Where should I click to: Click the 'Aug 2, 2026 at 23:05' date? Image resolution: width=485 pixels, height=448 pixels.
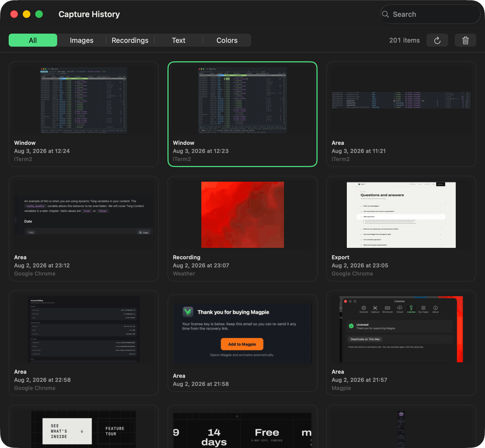point(360,265)
